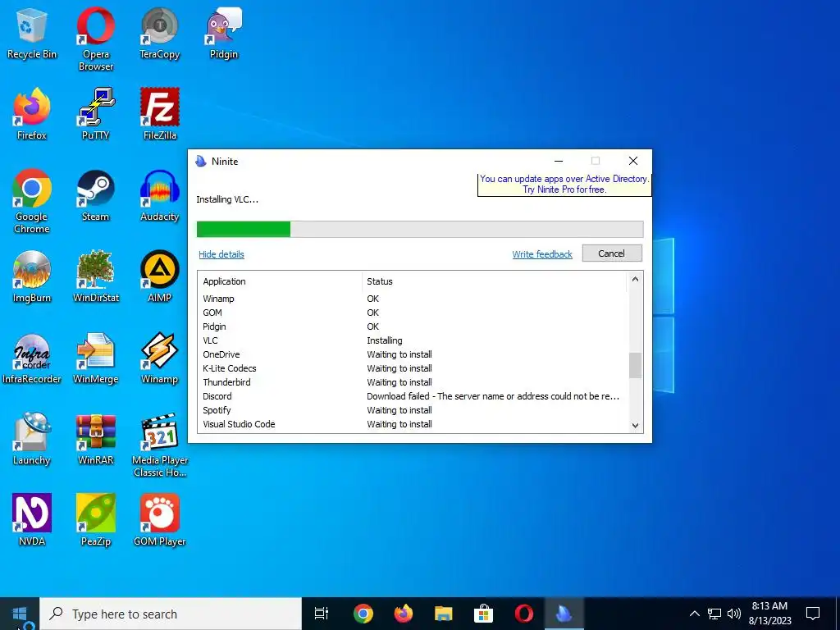Select the NVDA desktop shortcut

point(32,520)
